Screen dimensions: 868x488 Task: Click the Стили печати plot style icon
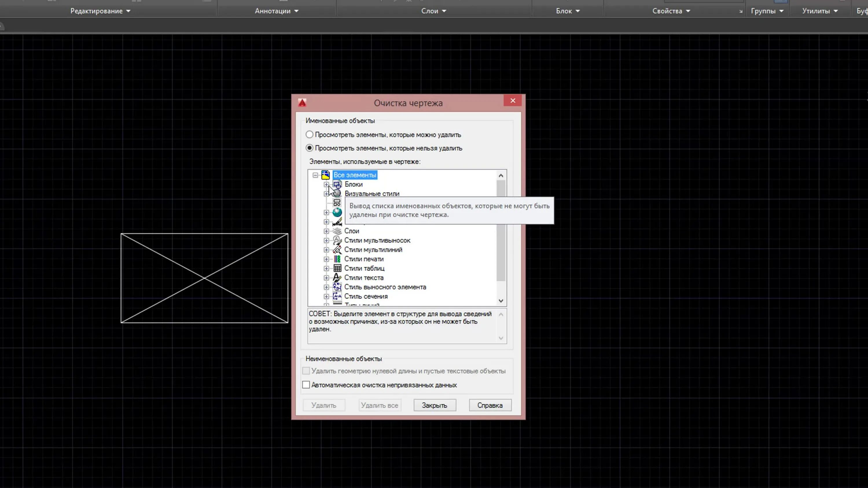coord(337,259)
